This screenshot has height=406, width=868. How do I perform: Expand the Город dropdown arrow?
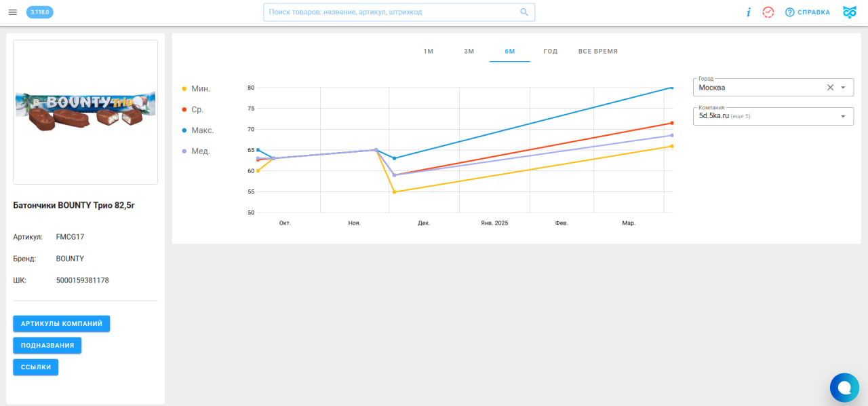[843, 88]
